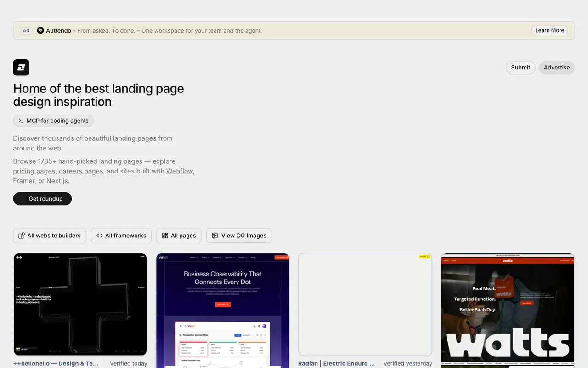
Task: Open the Next.js link
Action: coord(57,181)
